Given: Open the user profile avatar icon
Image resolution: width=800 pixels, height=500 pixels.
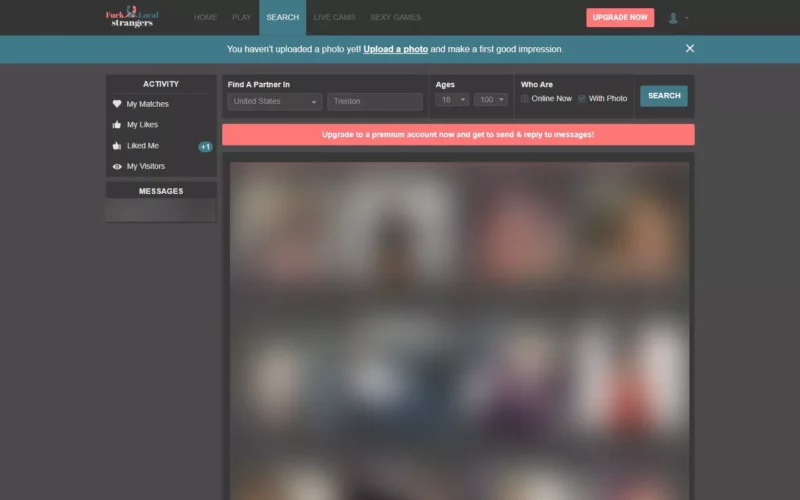Looking at the screenshot, I should (673, 18).
